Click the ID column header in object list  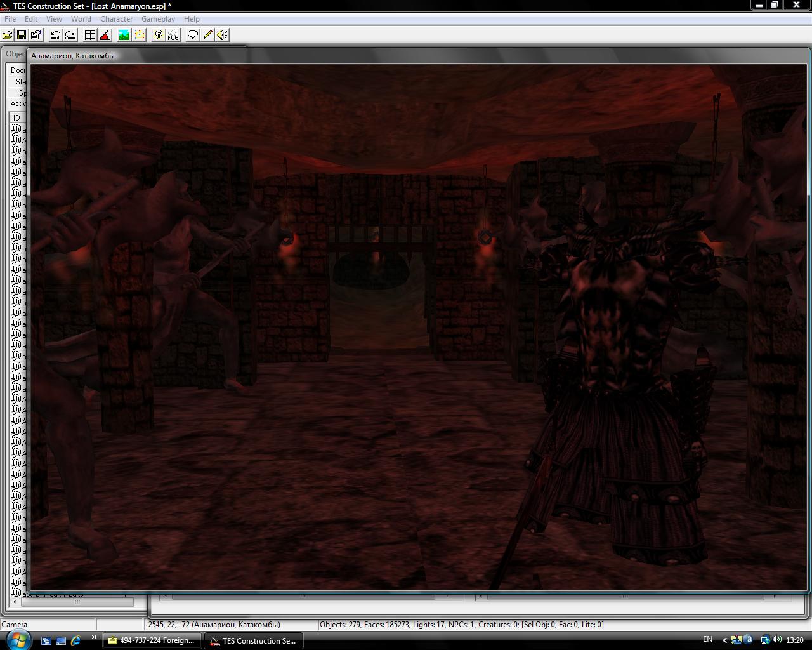coord(17,117)
